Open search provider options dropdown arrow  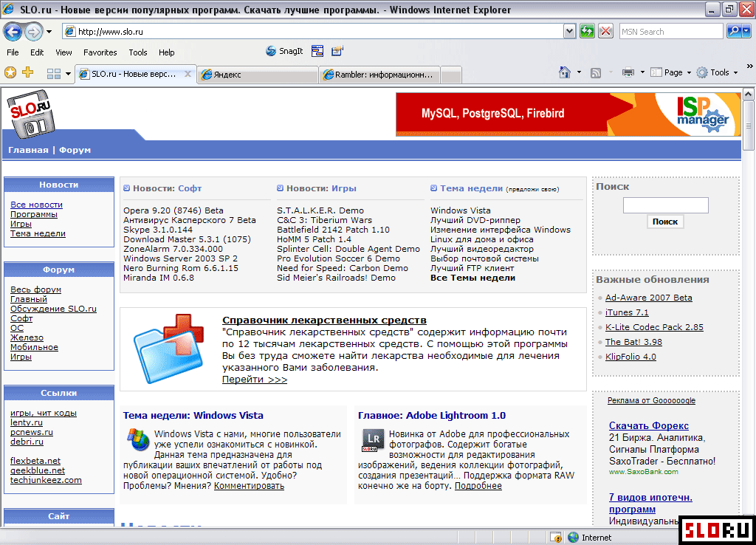point(746,31)
